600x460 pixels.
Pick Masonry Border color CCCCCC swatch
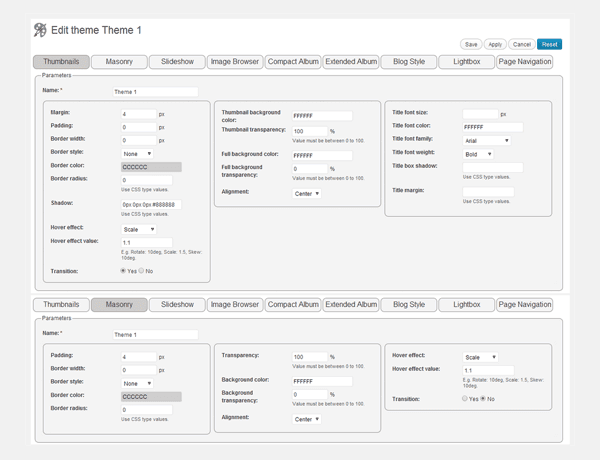coord(151,397)
